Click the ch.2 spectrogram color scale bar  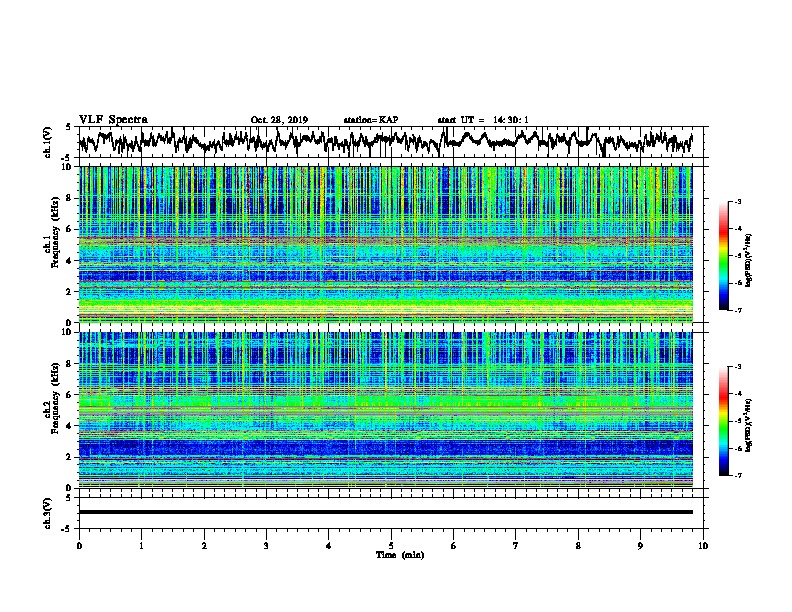coord(723,421)
